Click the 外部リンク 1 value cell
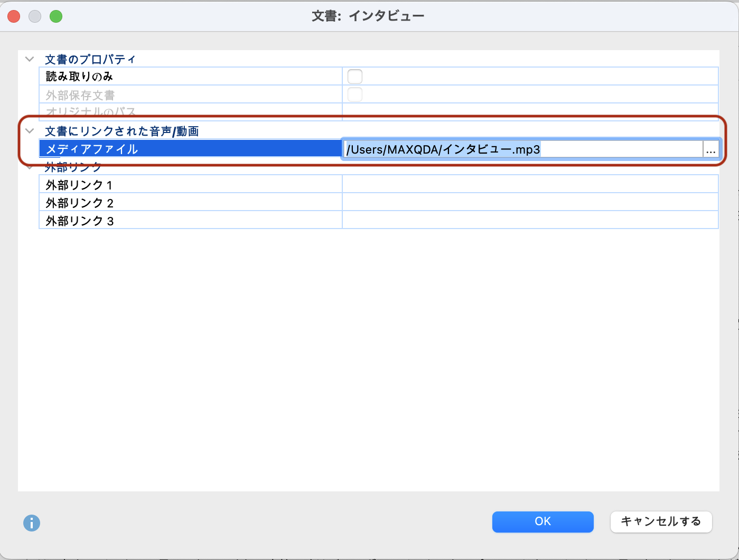 (x=530, y=185)
